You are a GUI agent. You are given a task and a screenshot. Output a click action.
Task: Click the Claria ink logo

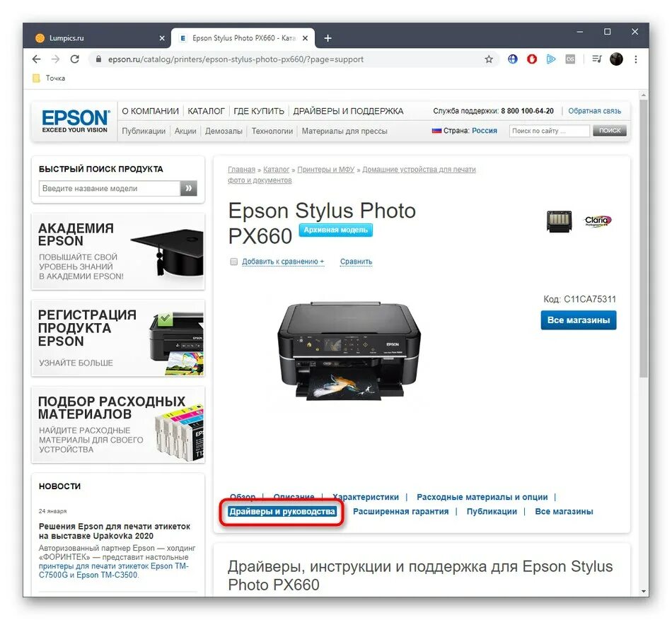598,221
